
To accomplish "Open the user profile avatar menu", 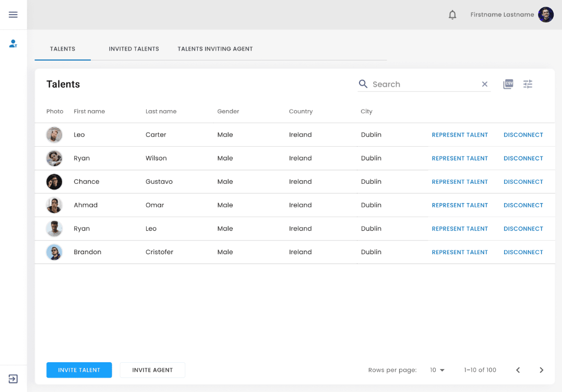I will pos(545,15).
